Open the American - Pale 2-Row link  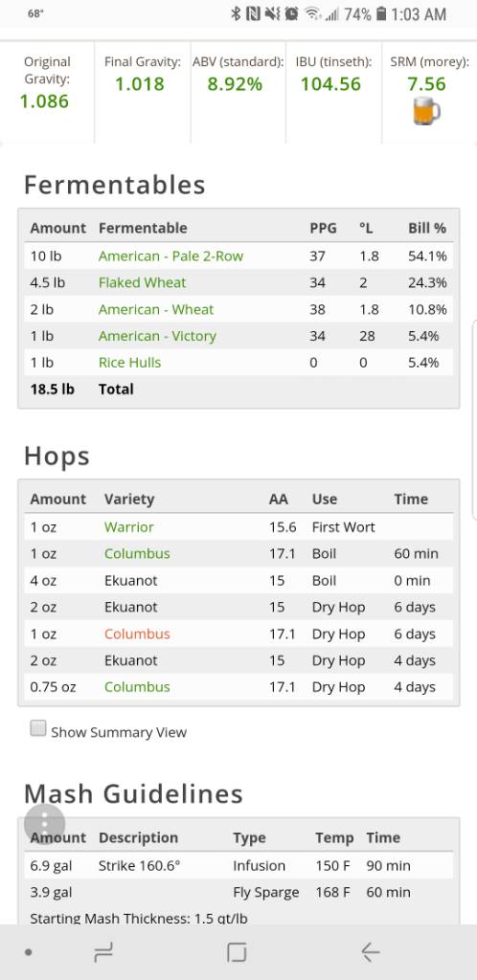click(x=170, y=256)
